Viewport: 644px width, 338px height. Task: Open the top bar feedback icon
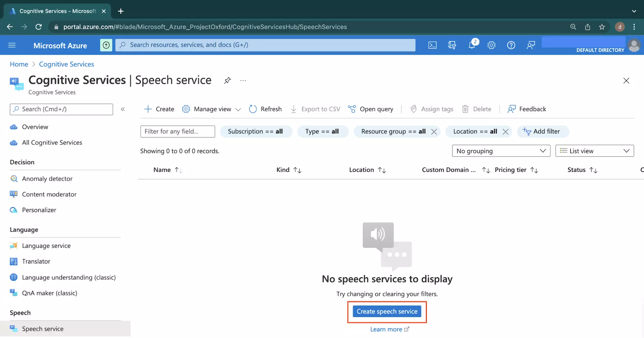pos(531,45)
